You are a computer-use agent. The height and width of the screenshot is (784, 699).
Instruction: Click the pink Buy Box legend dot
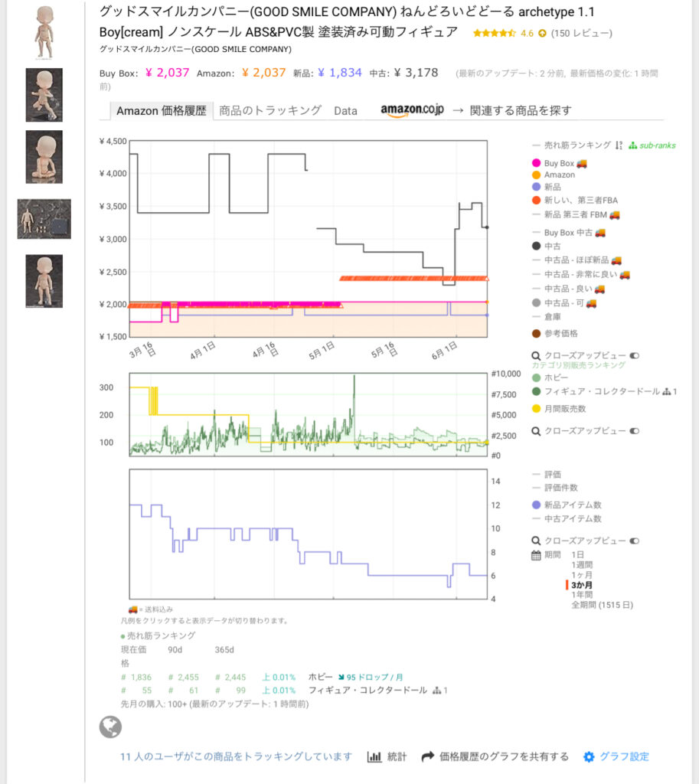[537, 163]
